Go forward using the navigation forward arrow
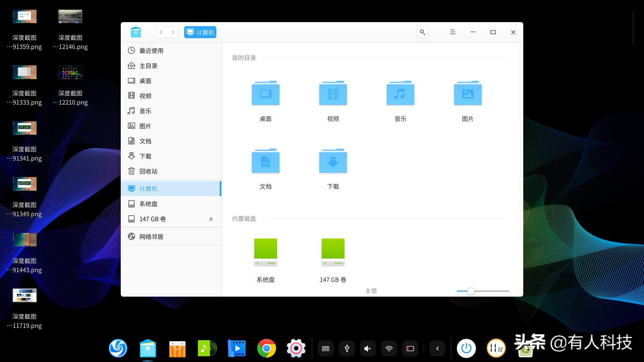644x362 pixels. pyautogui.click(x=173, y=32)
